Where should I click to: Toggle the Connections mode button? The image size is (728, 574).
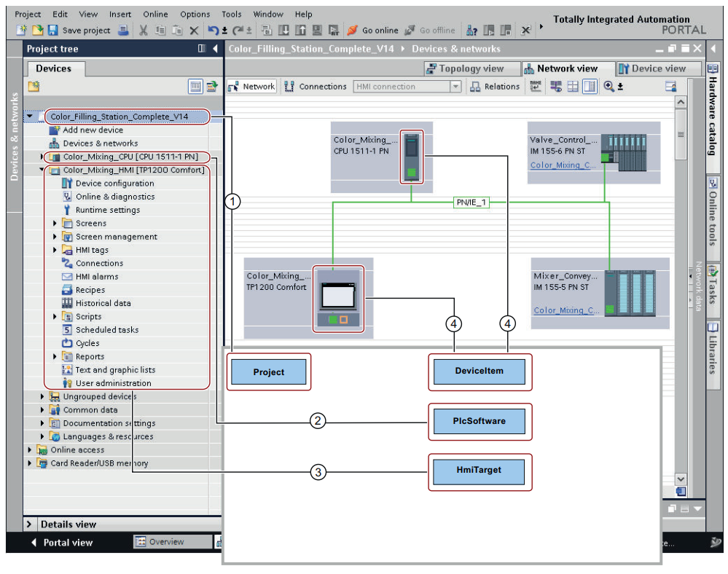[x=316, y=87]
